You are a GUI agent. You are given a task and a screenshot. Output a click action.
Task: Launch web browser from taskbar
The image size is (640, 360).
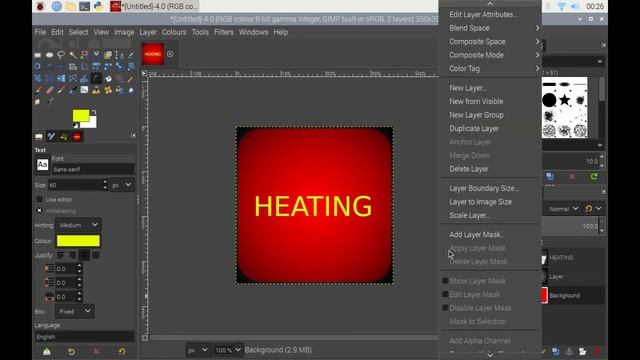click(56, 6)
